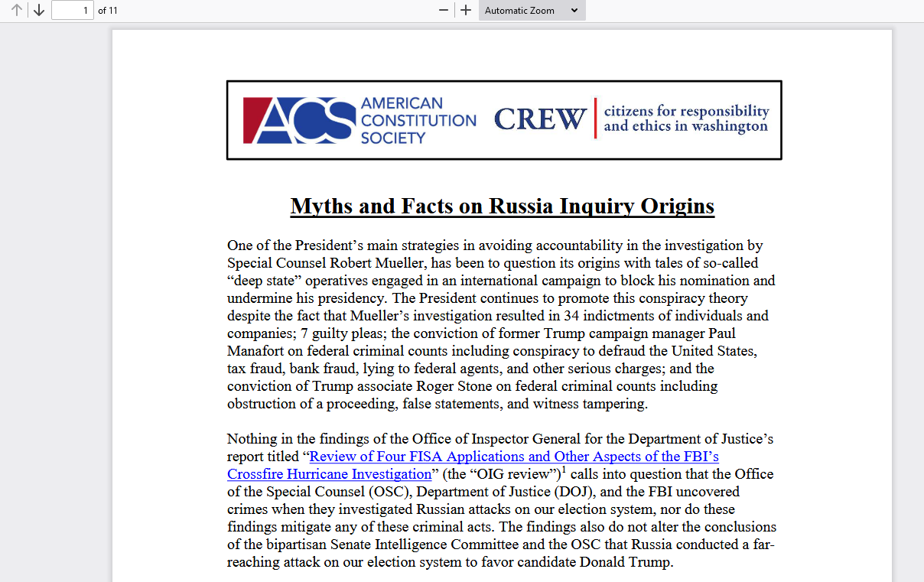Zoom out with the minus button
924x582 pixels.
[x=444, y=11]
